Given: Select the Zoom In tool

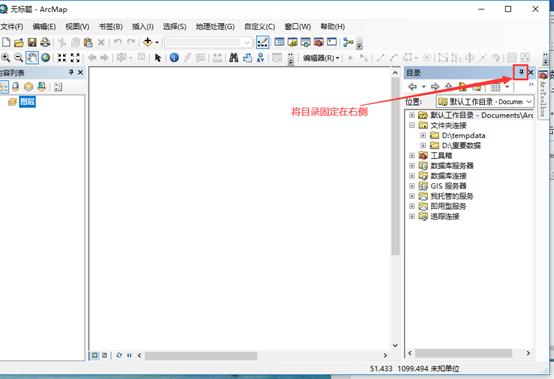Looking at the screenshot, I should (5, 58).
